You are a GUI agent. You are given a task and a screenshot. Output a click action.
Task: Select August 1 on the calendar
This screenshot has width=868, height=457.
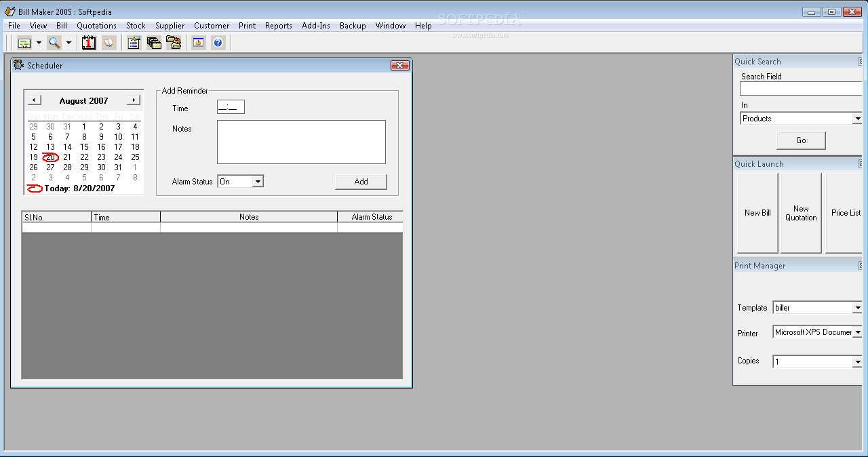[84, 127]
